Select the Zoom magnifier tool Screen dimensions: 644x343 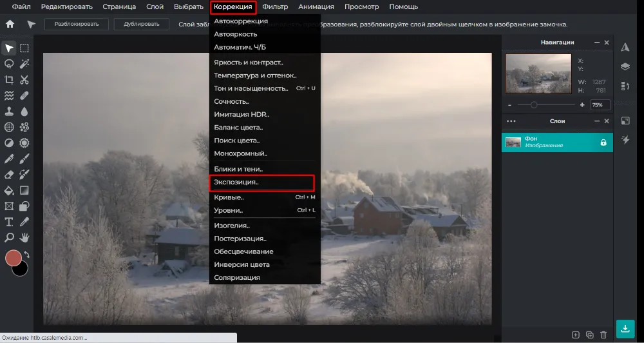(x=8, y=238)
